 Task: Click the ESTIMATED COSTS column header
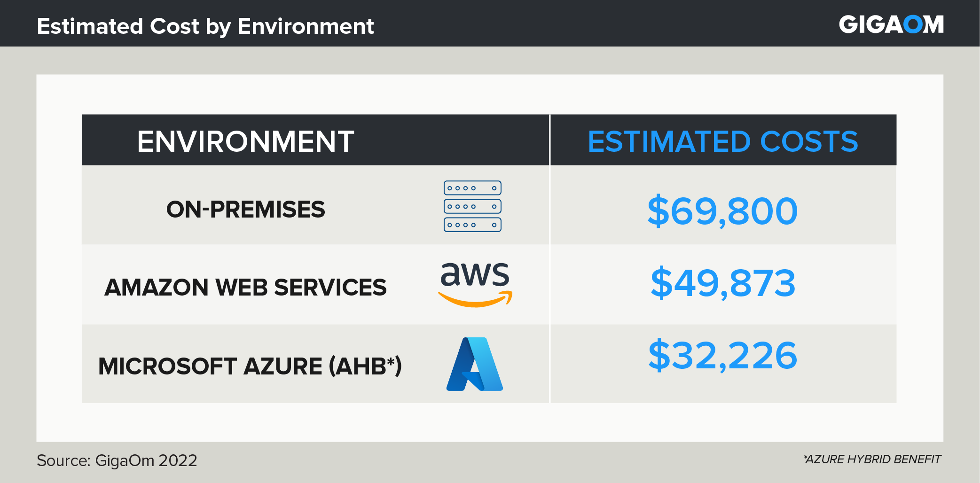click(x=723, y=141)
